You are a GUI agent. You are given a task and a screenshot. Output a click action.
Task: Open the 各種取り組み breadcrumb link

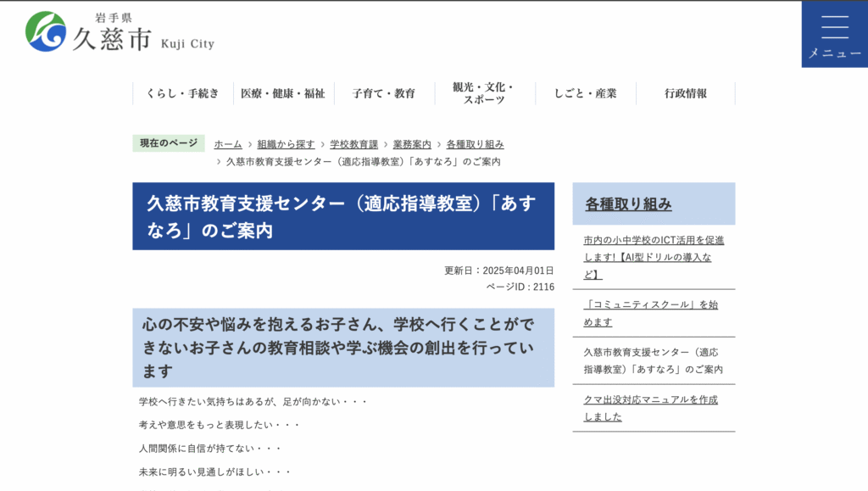[x=475, y=144]
